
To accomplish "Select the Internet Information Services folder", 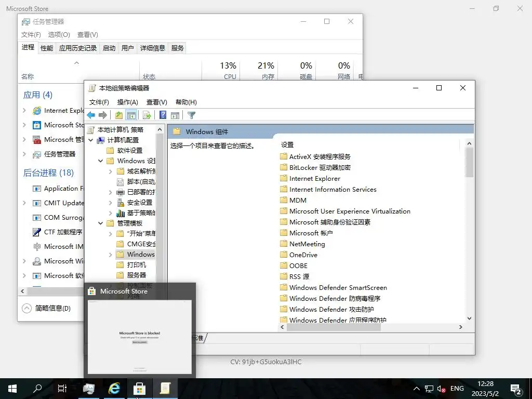I will (x=328, y=189).
